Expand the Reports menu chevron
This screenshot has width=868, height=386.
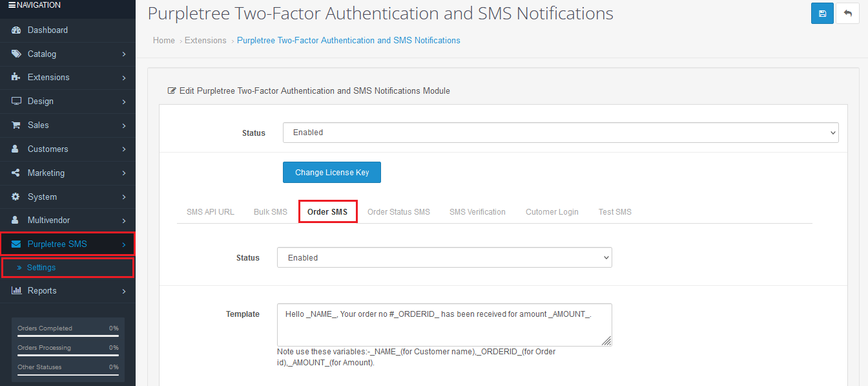(123, 291)
